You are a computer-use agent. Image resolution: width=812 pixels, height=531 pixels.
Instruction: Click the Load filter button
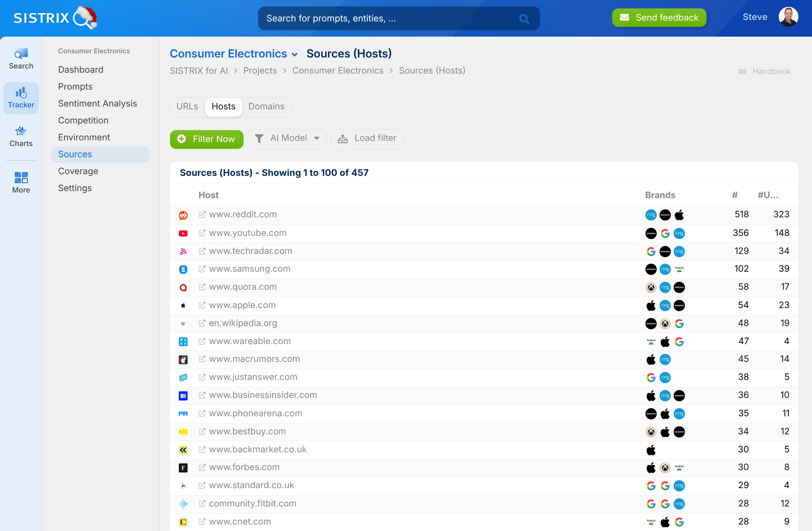[x=367, y=138]
